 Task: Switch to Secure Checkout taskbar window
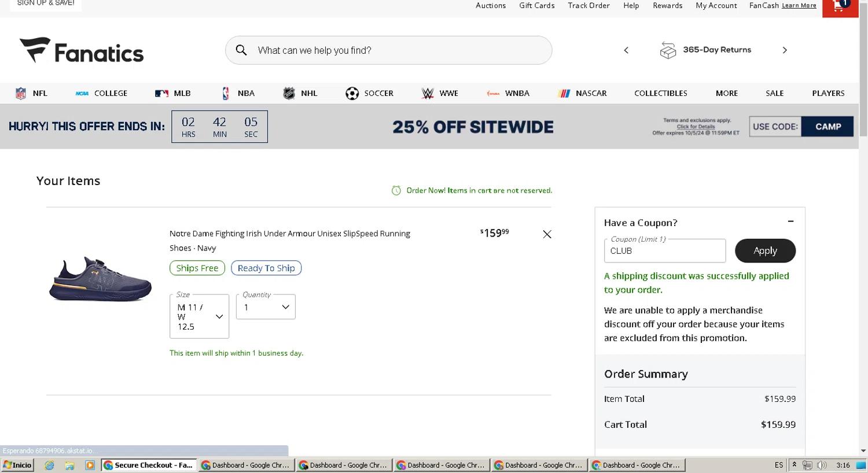149,465
